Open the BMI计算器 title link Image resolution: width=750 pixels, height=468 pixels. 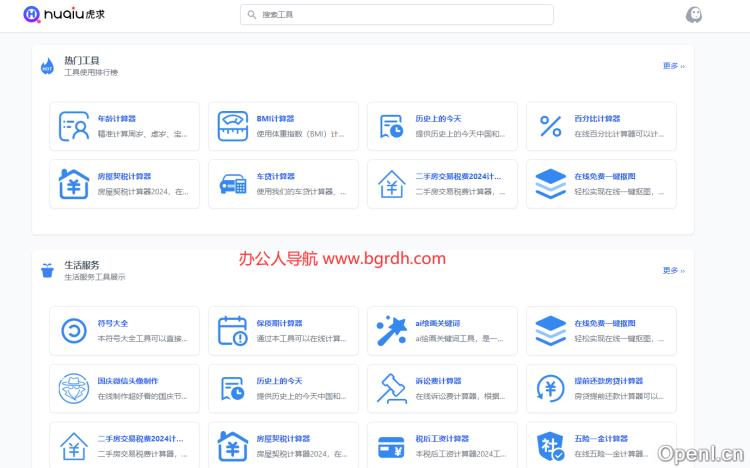coord(275,119)
